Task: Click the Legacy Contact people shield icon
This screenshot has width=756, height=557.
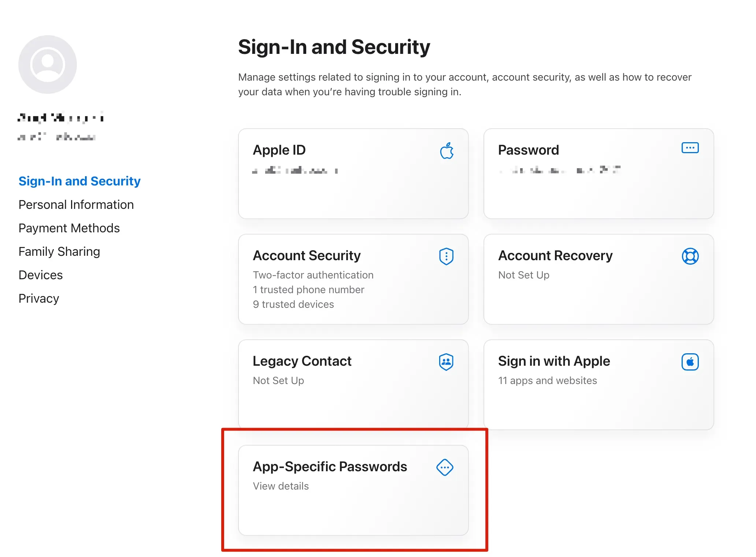Action: click(446, 362)
